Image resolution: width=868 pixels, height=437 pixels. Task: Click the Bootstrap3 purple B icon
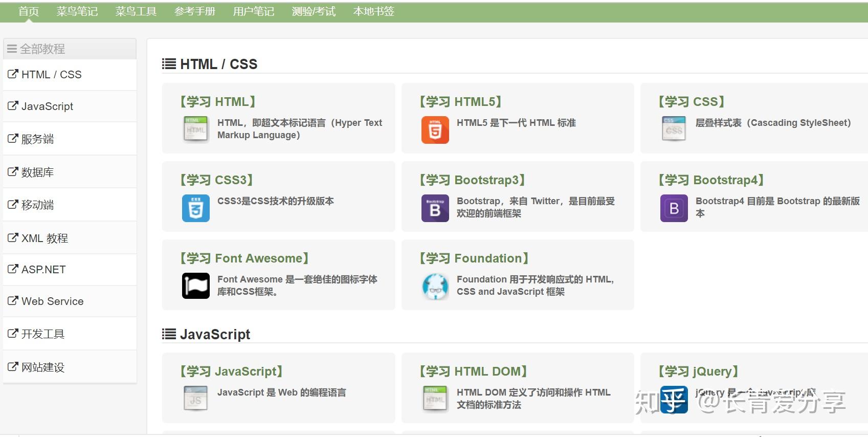[x=435, y=208]
